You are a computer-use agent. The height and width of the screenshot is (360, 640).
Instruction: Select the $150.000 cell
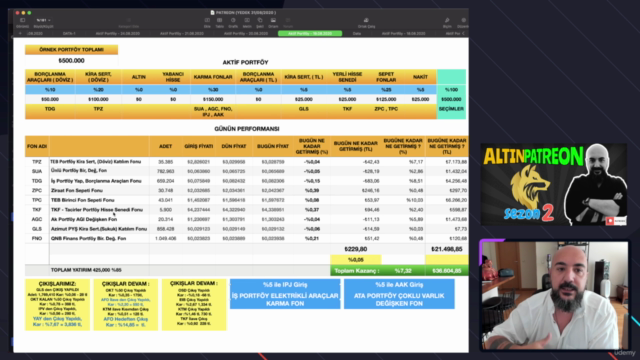point(213,99)
